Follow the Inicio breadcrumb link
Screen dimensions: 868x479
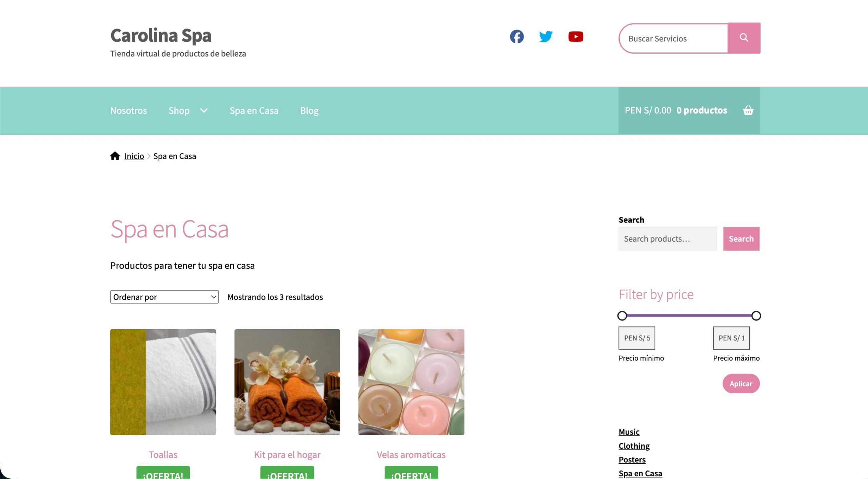point(134,156)
